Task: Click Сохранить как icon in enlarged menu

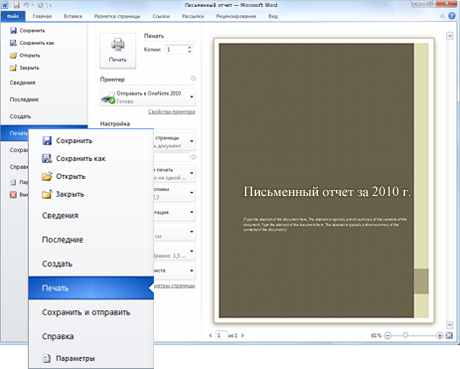Action: point(47,158)
